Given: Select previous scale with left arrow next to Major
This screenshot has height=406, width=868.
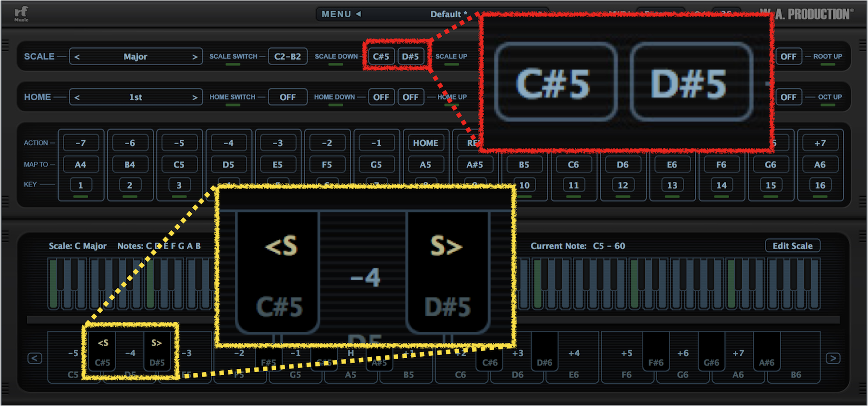Looking at the screenshot, I should coord(77,57).
